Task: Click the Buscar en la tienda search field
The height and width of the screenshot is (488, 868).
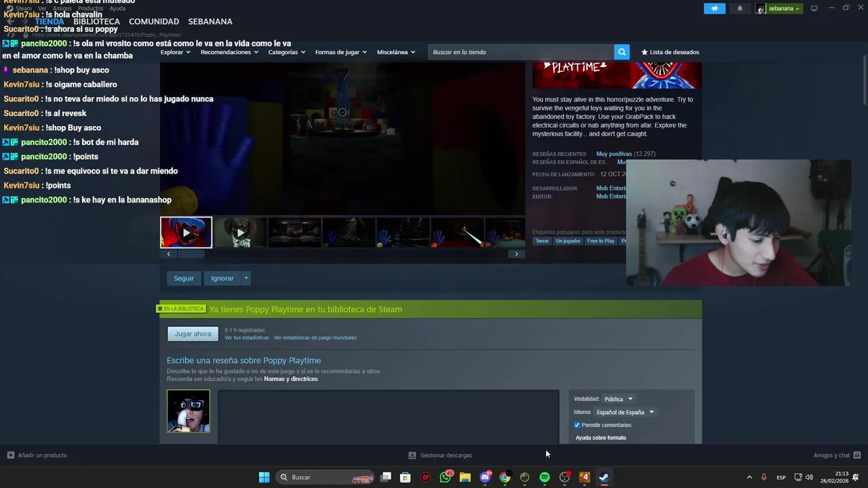Action: point(521,52)
